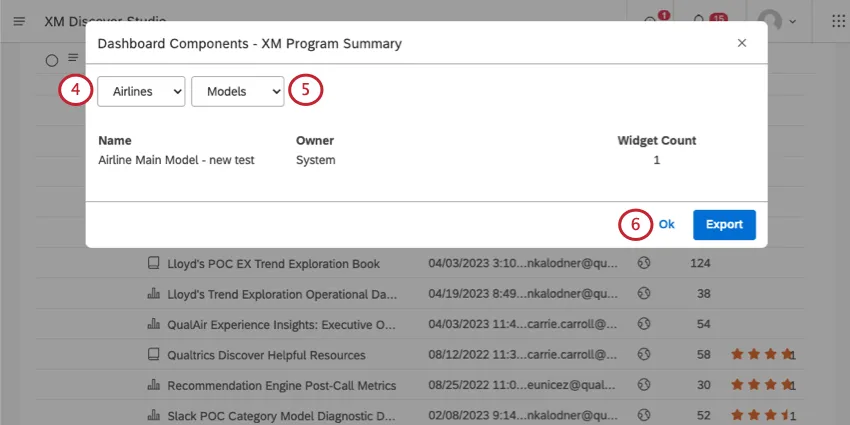Select Airline Main Model - new test row
The height and width of the screenshot is (425, 850).
pos(176,160)
